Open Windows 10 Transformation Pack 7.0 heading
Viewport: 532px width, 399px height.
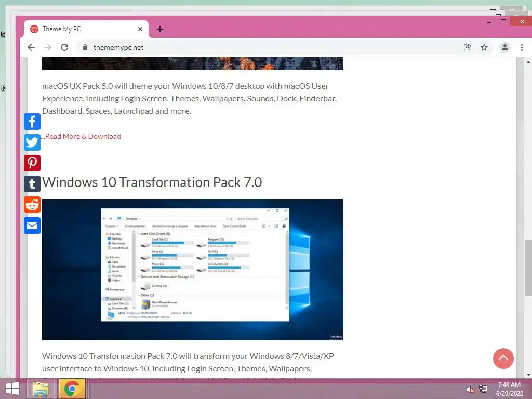[152, 182]
